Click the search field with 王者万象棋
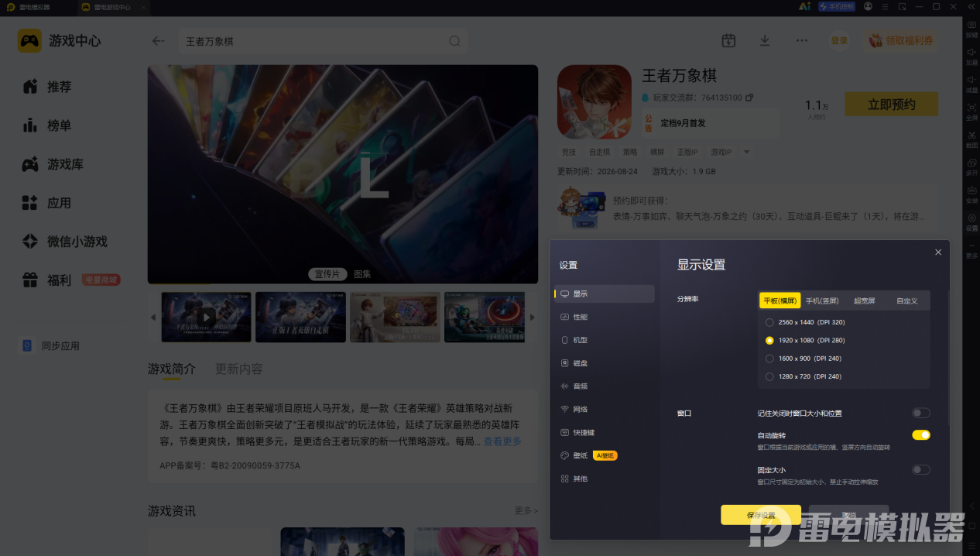Image resolution: width=980 pixels, height=556 pixels. [322, 41]
